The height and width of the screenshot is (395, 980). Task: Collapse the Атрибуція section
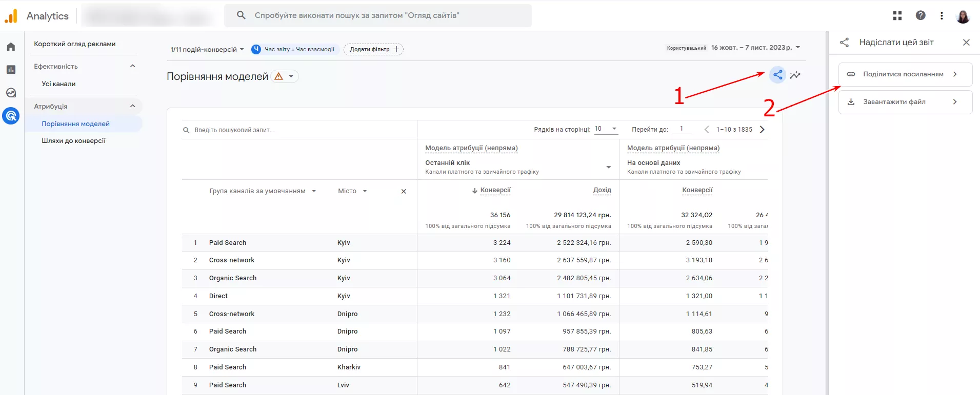pyautogui.click(x=132, y=106)
